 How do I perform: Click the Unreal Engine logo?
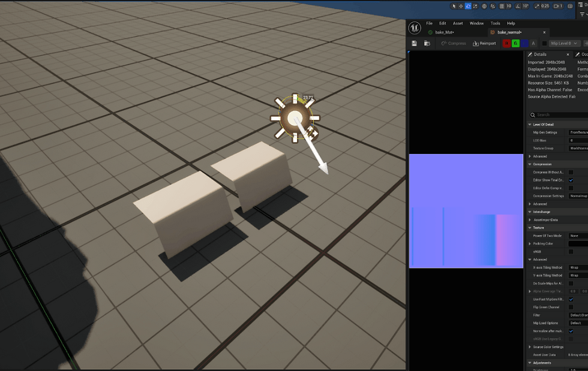tap(415, 28)
